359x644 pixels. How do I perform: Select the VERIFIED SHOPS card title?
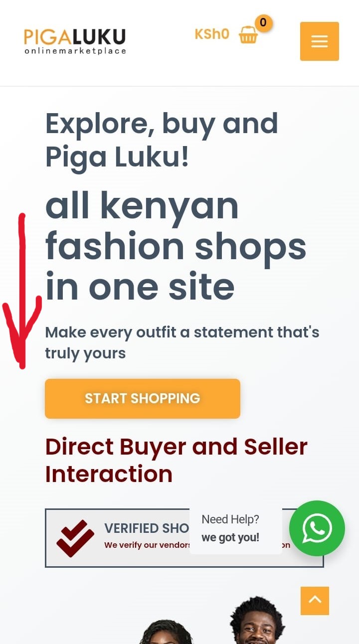tap(147, 528)
